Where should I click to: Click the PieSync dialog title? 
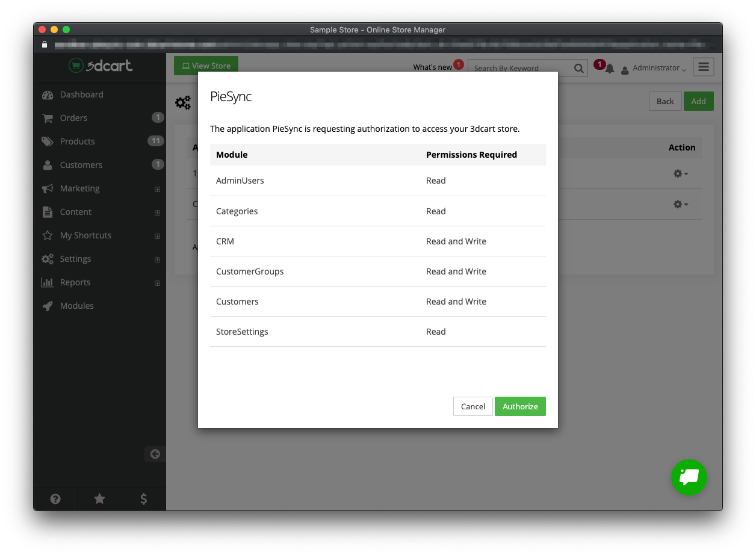[231, 97]
